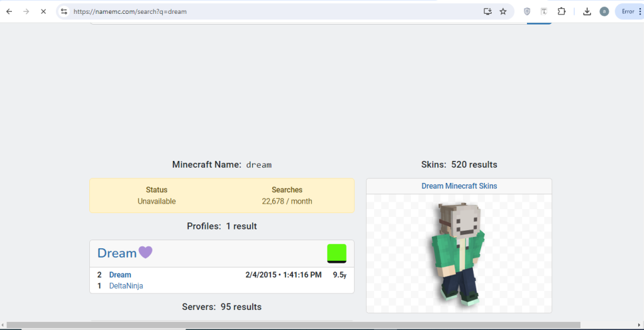The width and height of the screenshot is (644, 330).
Task: Open the Dream profile heading link
Action: pos(116,253)
